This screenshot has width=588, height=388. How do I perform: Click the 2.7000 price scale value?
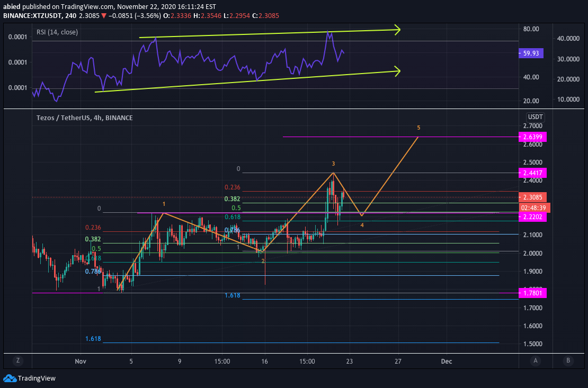point(533,126)
